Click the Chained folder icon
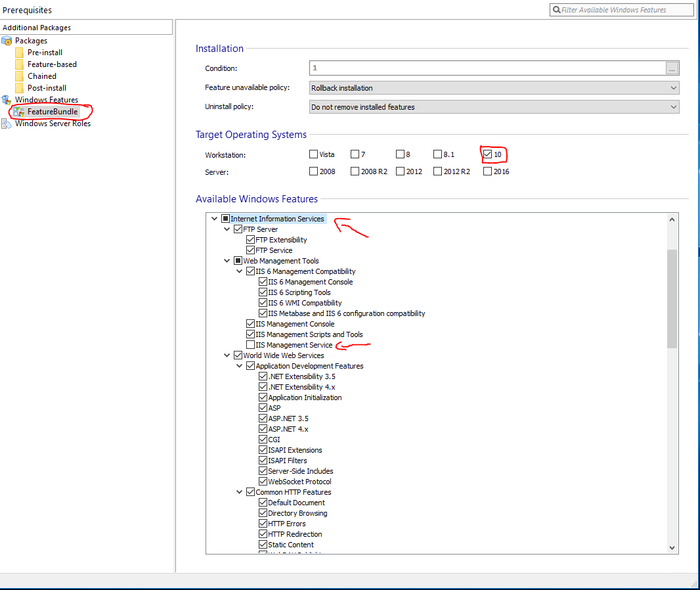The image size is (700, 590). click(x=20, y=76)
